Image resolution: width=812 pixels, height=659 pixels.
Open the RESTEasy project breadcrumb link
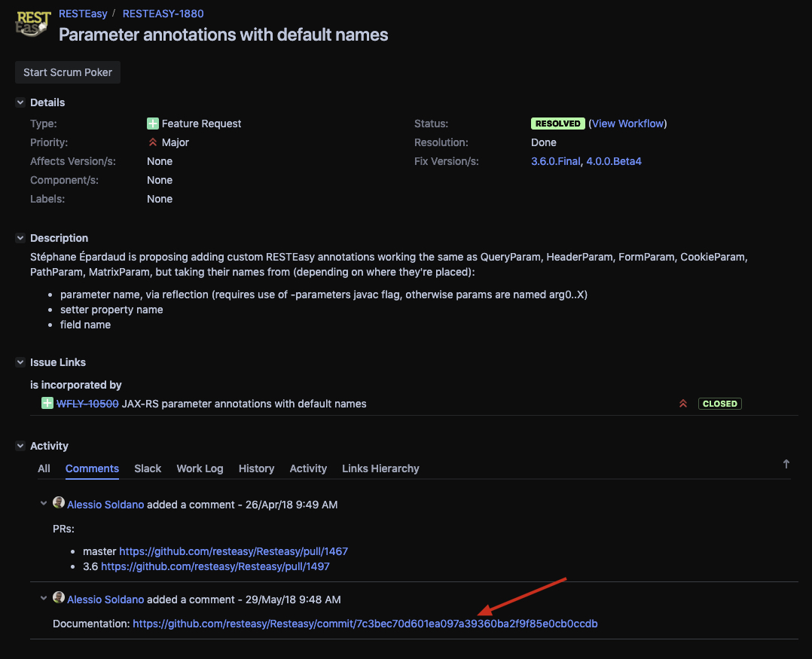(83, 14)
